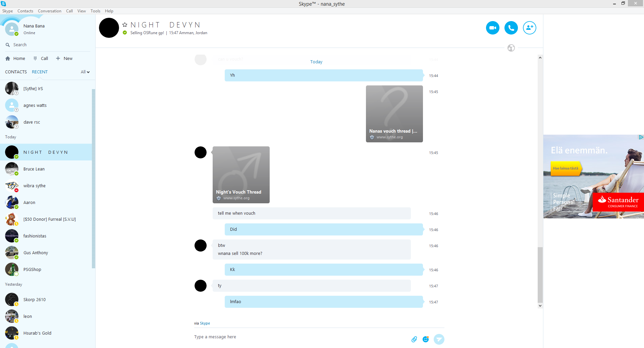Open the Call dial pad
This screenshot has width=644, height=348.
(x=41, y=58)
